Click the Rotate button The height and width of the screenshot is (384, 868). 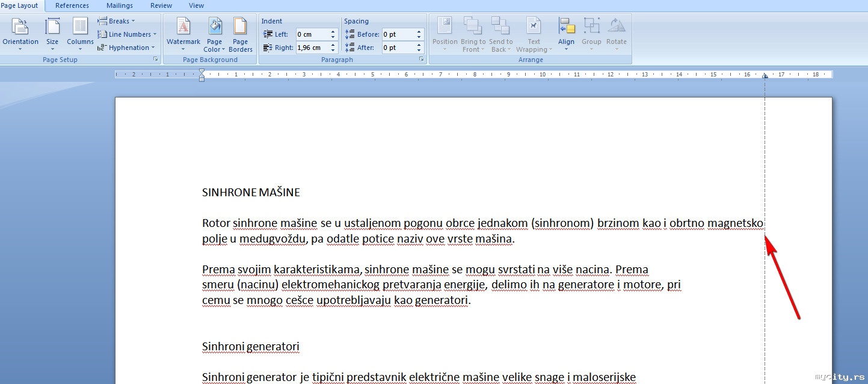[x=617, y=34]
